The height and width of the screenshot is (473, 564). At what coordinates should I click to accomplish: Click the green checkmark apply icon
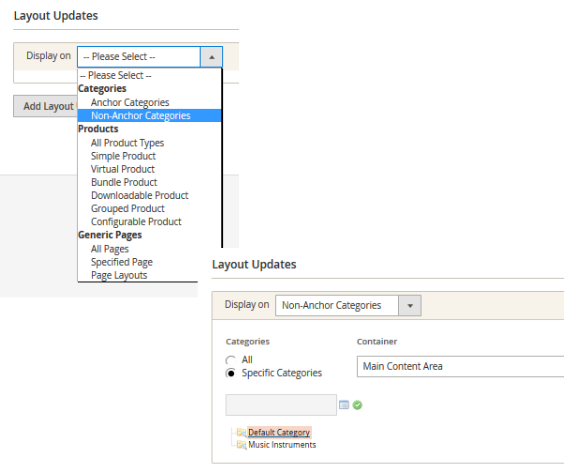357,405
